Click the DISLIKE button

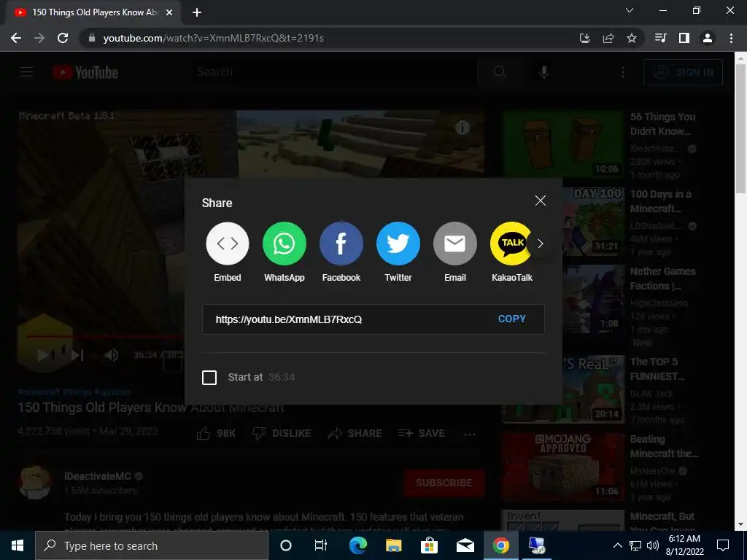282,433
